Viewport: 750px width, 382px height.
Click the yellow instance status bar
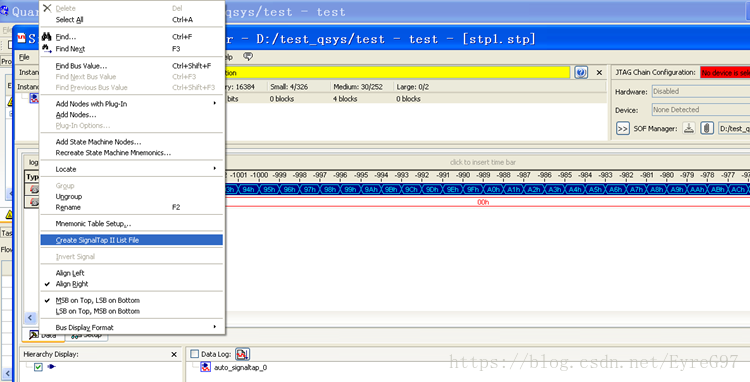[397, 73]
